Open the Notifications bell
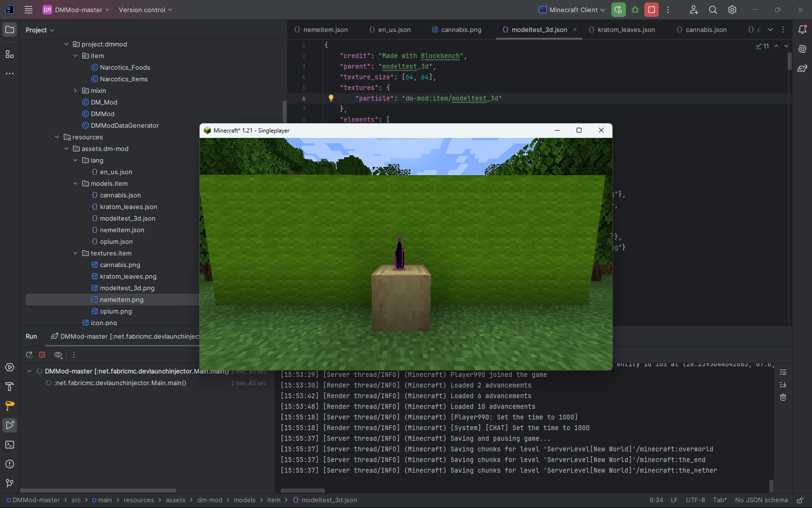812x508 pixels. pyautogui.click(x=802, y=30)
